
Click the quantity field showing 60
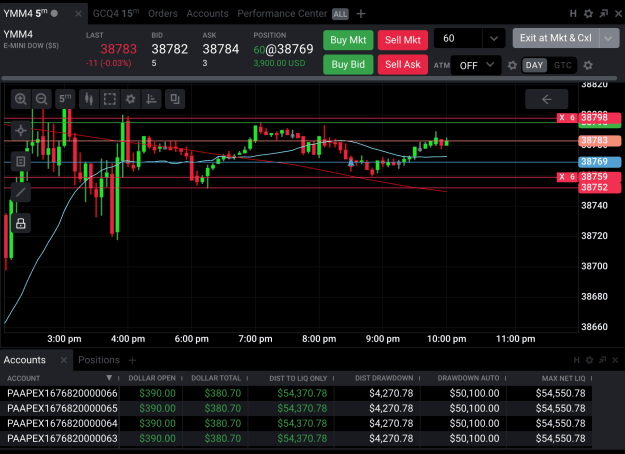(x=458, y=39)
